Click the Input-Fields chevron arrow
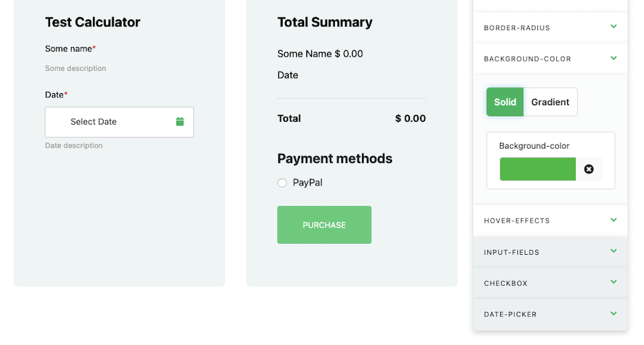 [613, 251]
